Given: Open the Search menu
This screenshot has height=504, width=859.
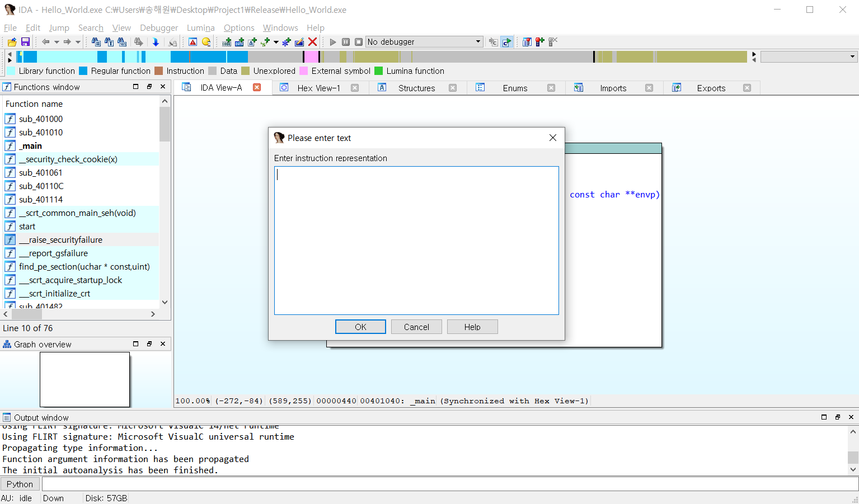Looking at the screenshot, I should coord(91,27).
